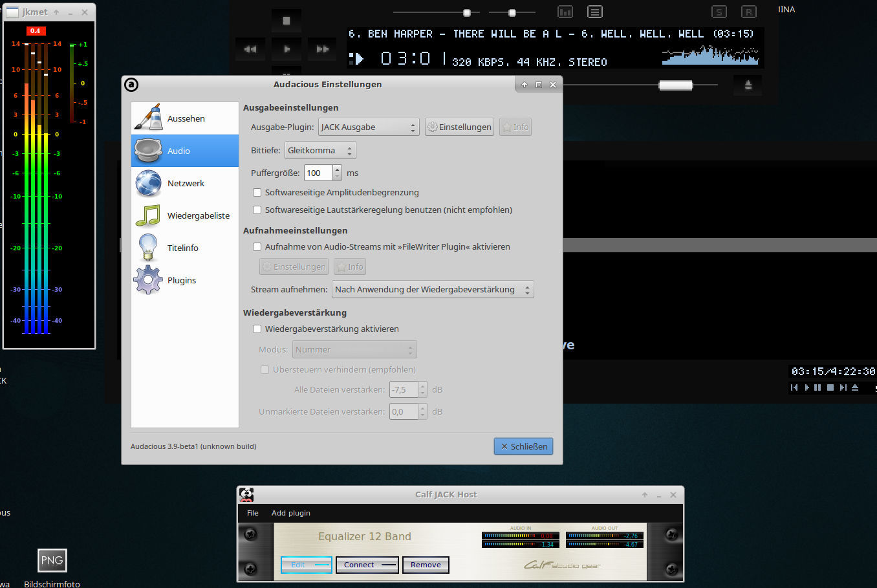Toggle the shuffle S button in Audacious
877x588 pixels.
pos(719,12)
